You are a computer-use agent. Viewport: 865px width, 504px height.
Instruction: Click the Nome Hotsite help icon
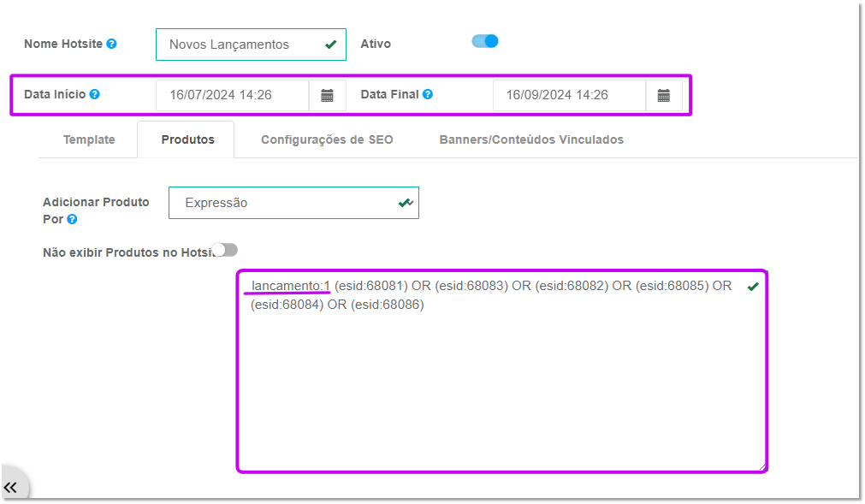(111, 44)
